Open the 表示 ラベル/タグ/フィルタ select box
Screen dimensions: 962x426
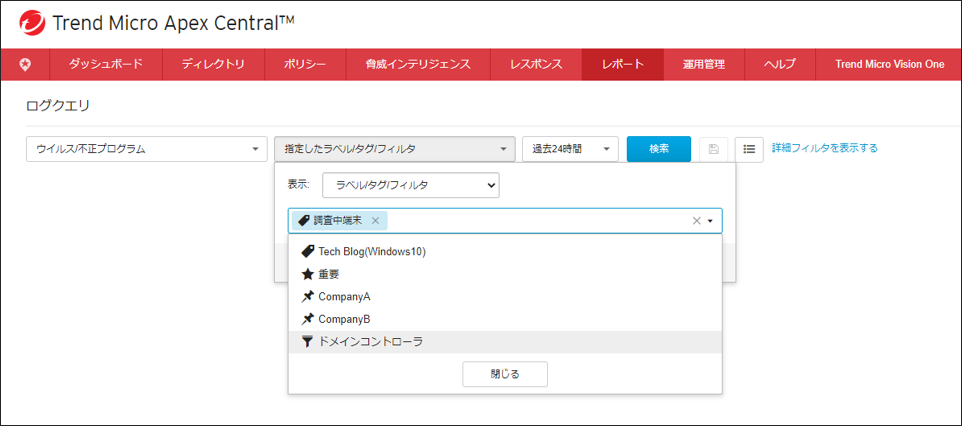click(410, 185)
